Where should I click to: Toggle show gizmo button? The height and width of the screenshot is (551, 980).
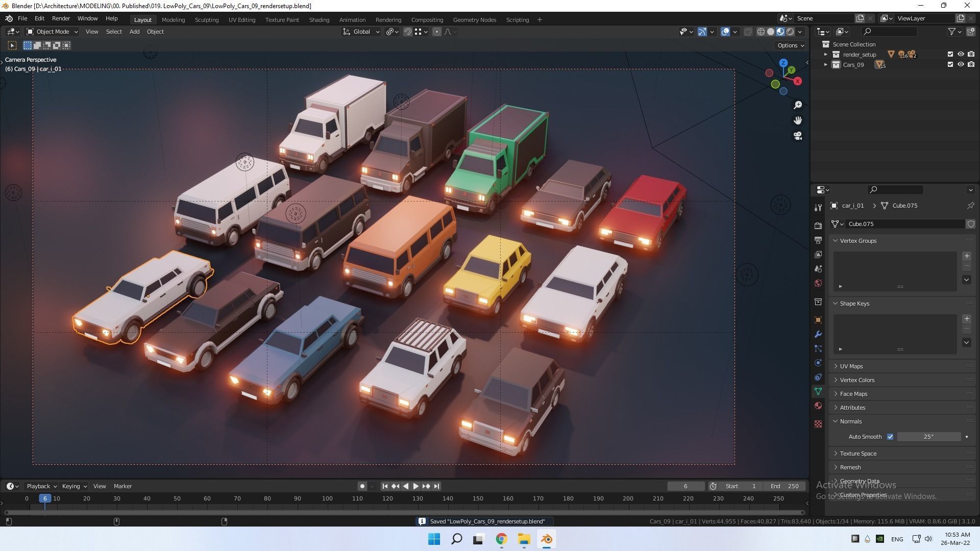[x=702, y=32]
